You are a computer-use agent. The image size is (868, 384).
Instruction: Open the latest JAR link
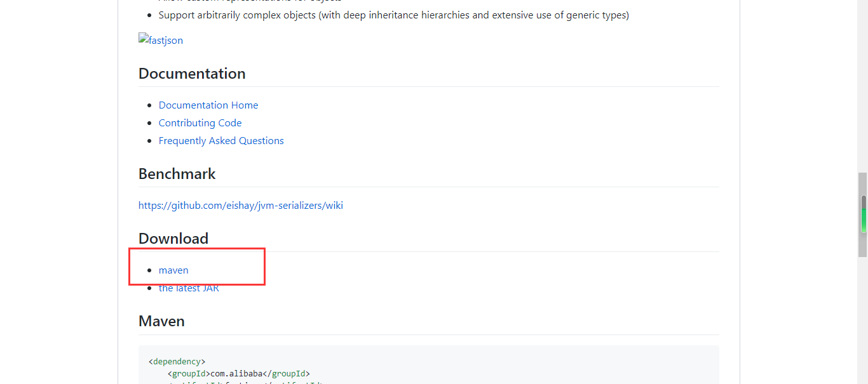point(189,288)
